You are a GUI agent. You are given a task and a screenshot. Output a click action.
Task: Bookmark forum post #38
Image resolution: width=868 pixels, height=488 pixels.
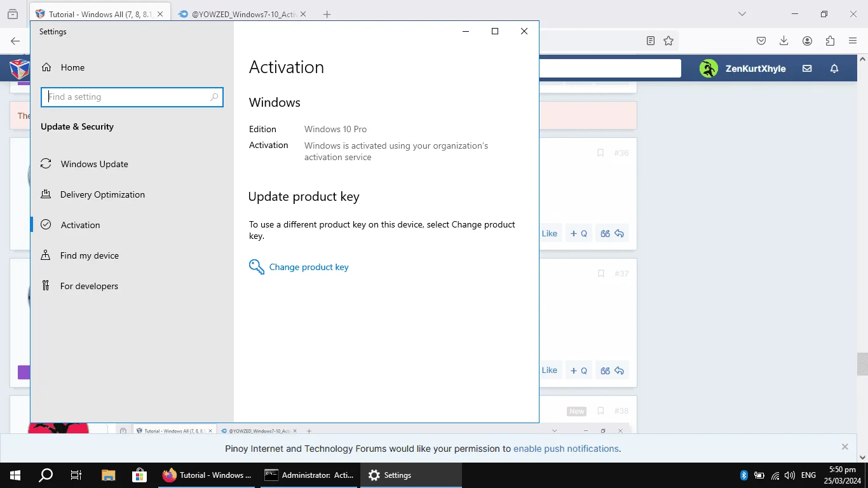600,411
